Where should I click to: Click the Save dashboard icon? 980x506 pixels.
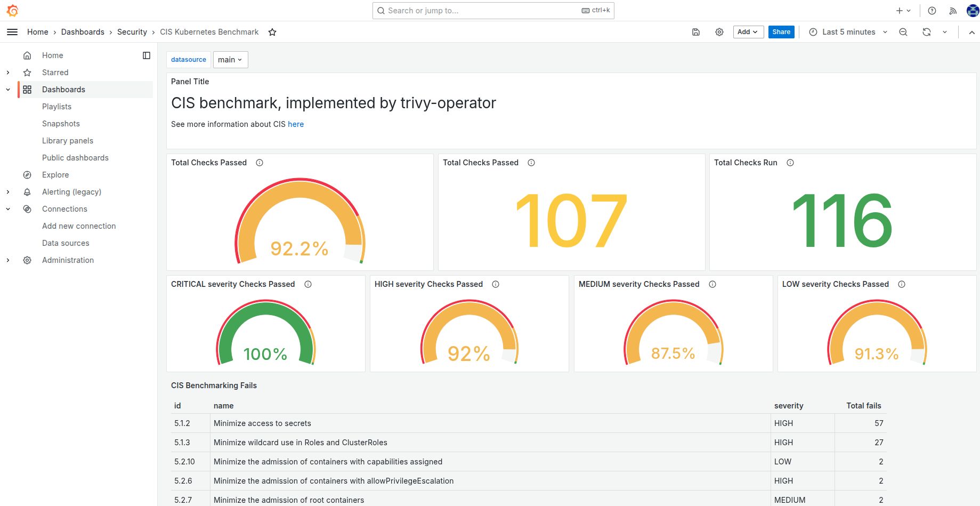click(696, 32)
